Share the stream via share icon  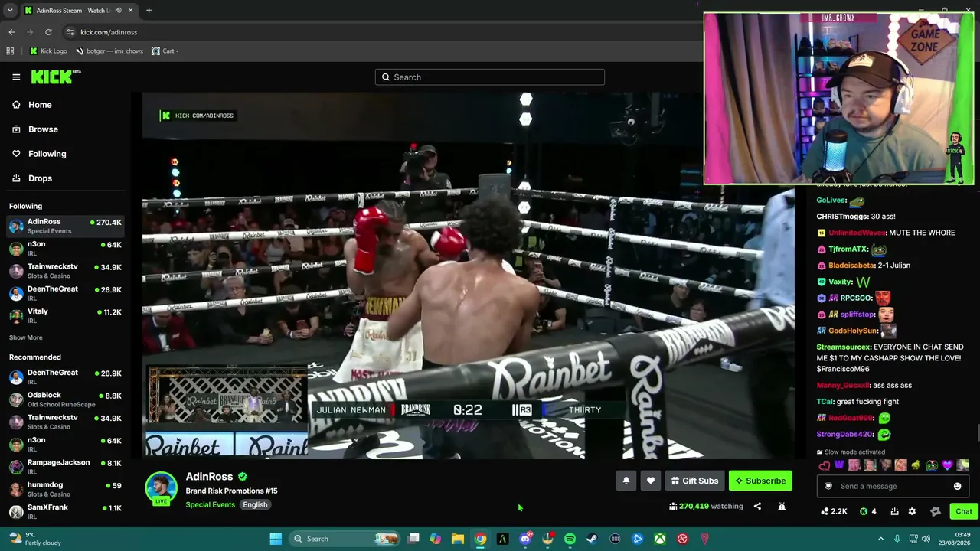pos(757,506)
